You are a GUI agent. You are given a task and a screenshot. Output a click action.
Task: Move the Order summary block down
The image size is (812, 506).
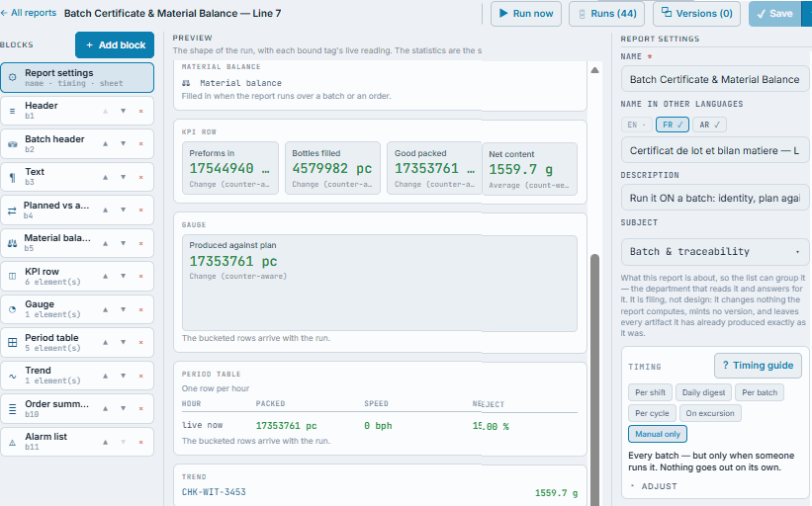[124, 409]
